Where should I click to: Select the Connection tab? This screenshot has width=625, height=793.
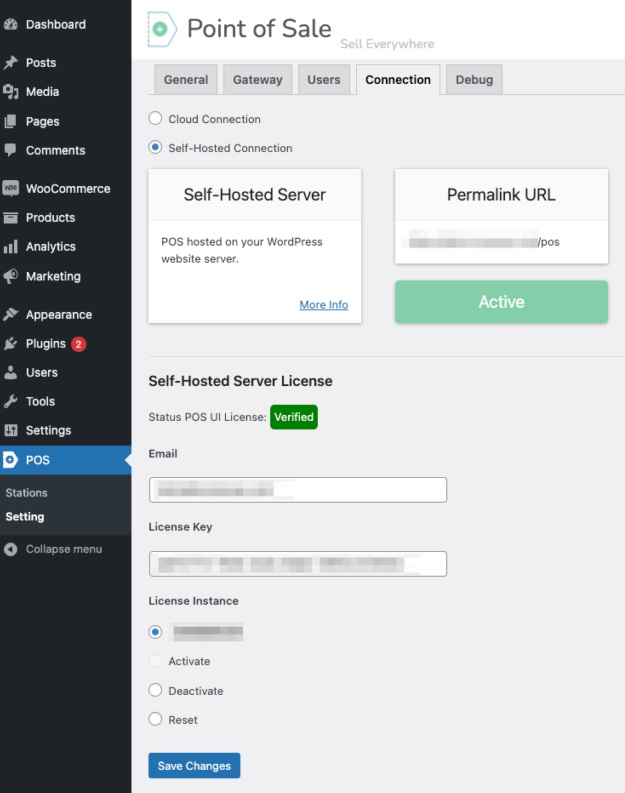398,79
